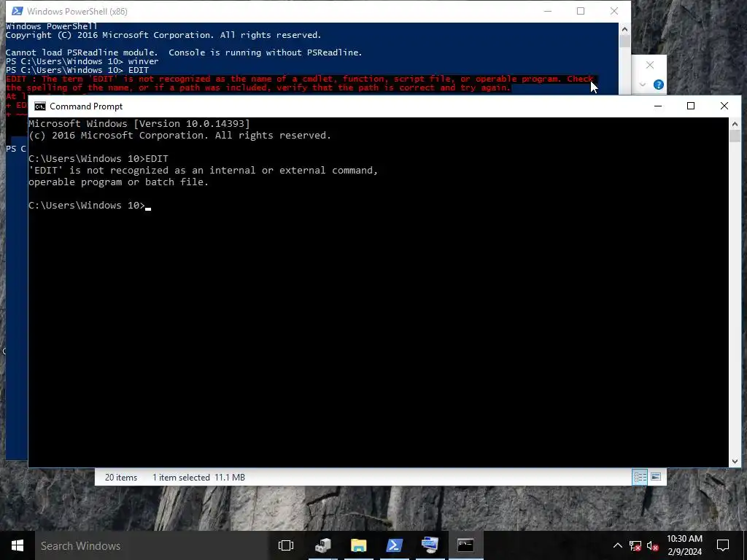Click the Search Windows box

[x=152, y=545]
